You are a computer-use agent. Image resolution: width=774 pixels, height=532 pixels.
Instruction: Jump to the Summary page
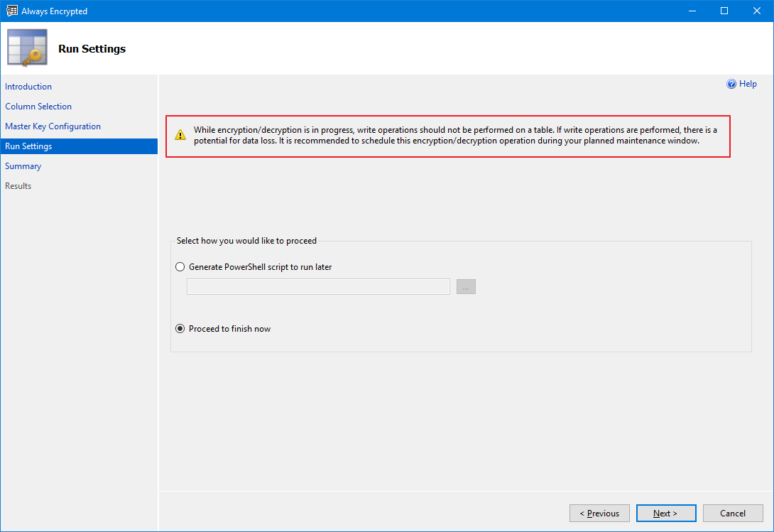23,166
